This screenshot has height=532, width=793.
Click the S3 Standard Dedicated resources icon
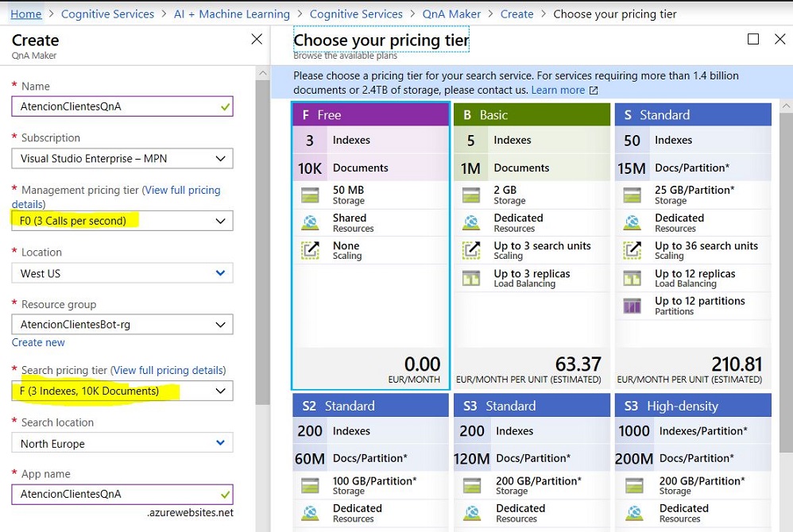(x=472, y=513)
